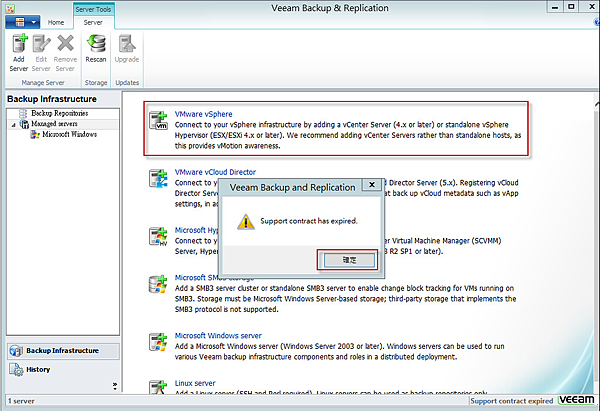This screenshot has width=600, height=411.
Task: Select Managed servers tree node
Action: (54, 124)
